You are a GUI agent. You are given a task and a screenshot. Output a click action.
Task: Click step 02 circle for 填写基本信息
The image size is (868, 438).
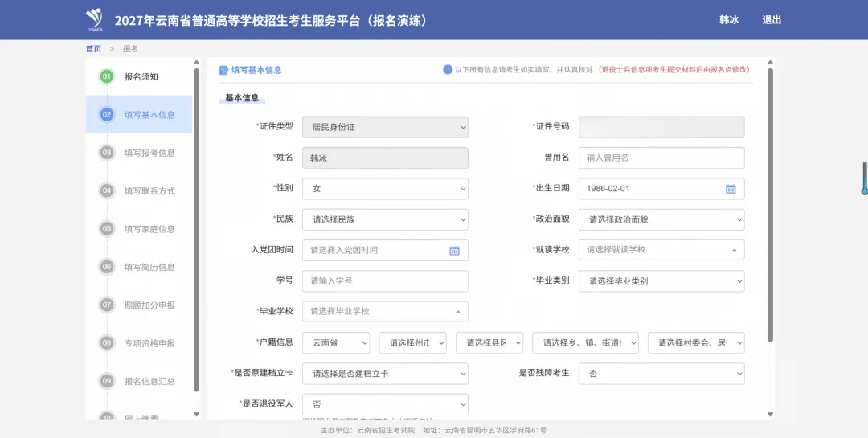click(107, 115)
